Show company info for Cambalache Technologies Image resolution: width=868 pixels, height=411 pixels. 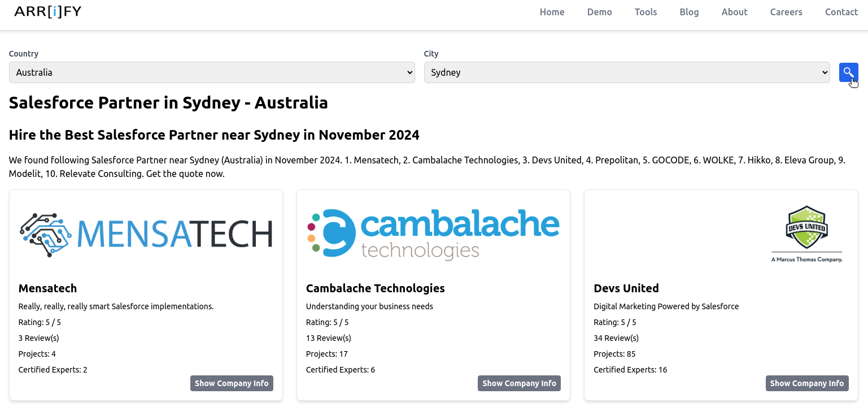click(x=519, y=383)
